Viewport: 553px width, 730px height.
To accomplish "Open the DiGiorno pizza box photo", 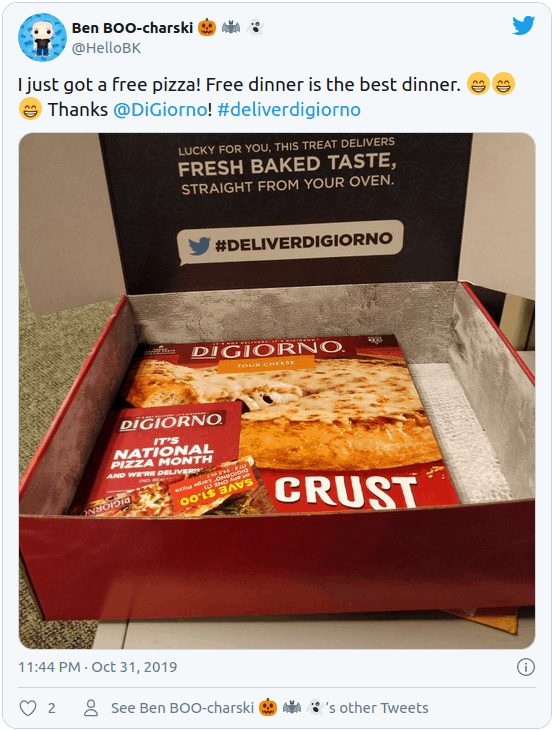I will click(x=277, y=391).
